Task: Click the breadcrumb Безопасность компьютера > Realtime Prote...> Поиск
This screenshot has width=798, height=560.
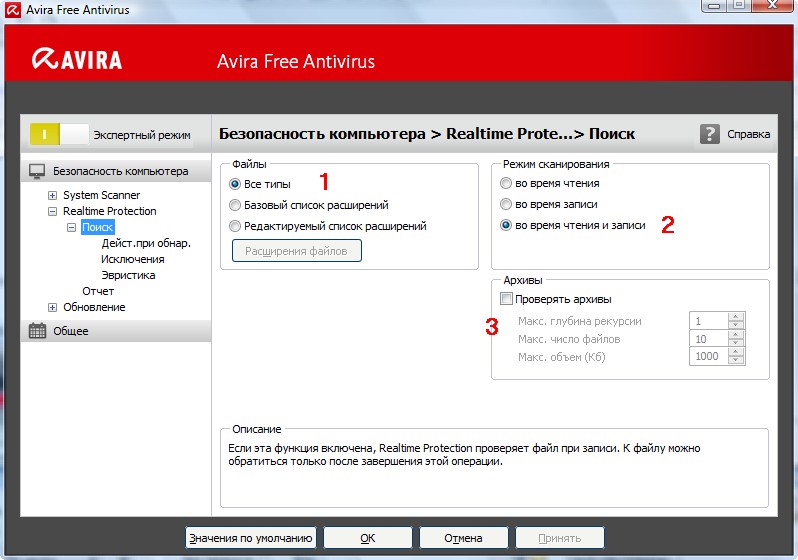Action: tap(427, 134)
